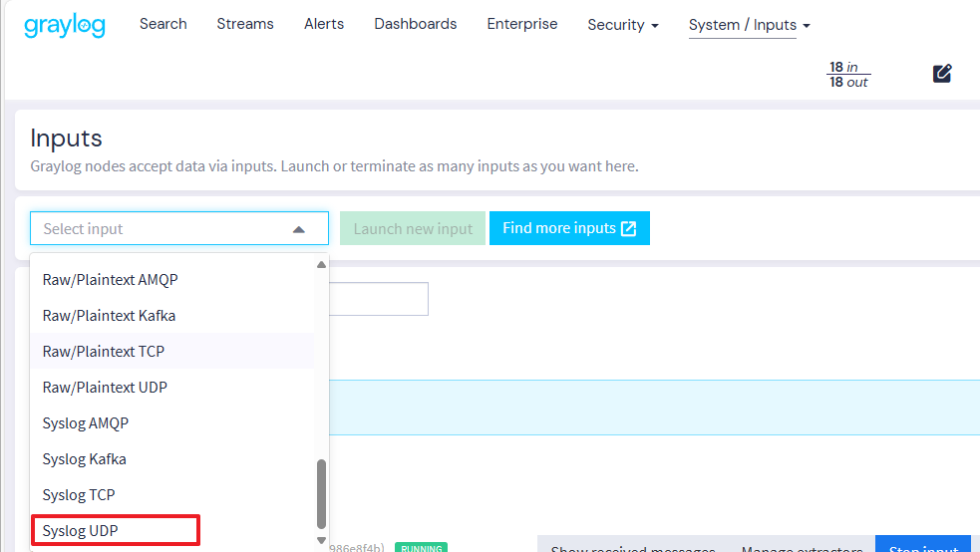Viewport: 980px width, 552px height.
Task: Select Raw/Plaintext UDP input type
Action: (x=172, y=388)
